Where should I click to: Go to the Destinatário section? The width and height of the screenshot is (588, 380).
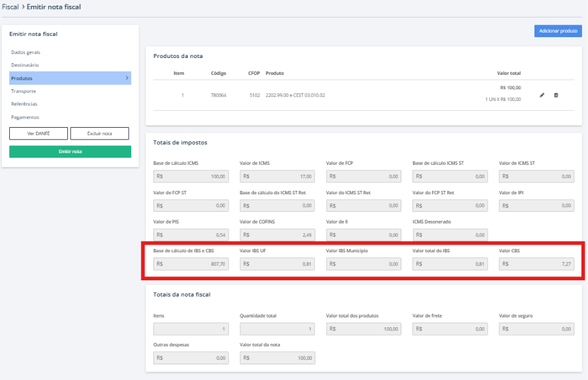(25, 65)
